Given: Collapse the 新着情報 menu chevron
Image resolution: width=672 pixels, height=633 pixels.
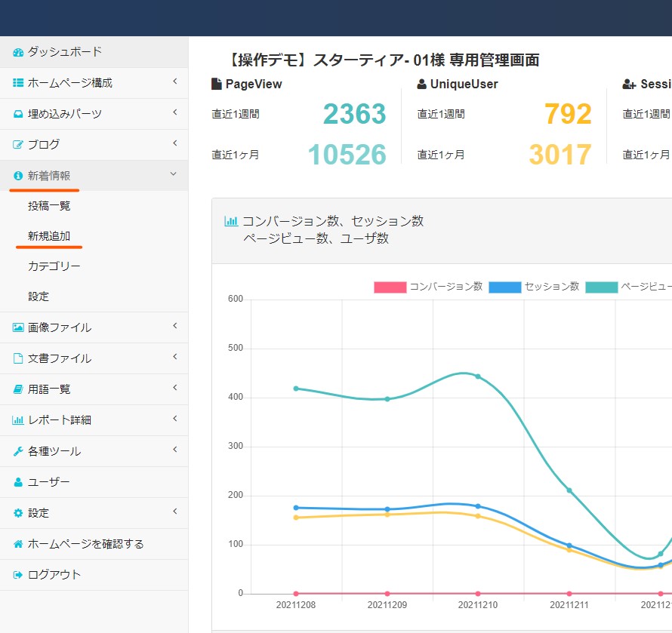Looking at the screenshot, I should click(174, 174).
